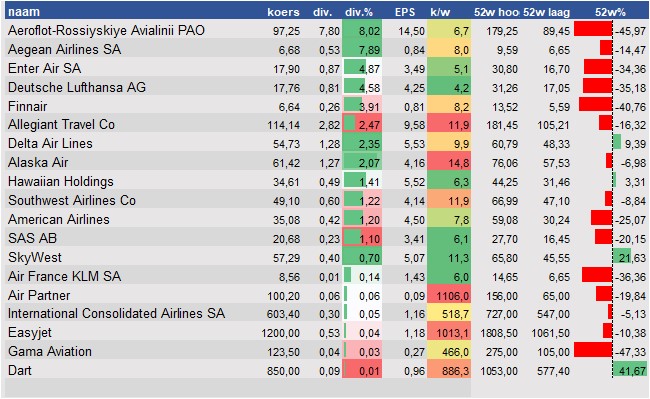650x399 pixels.
Task: Click the 52w hoog column header
Action: pyautogui.click(x=496, y=12)
